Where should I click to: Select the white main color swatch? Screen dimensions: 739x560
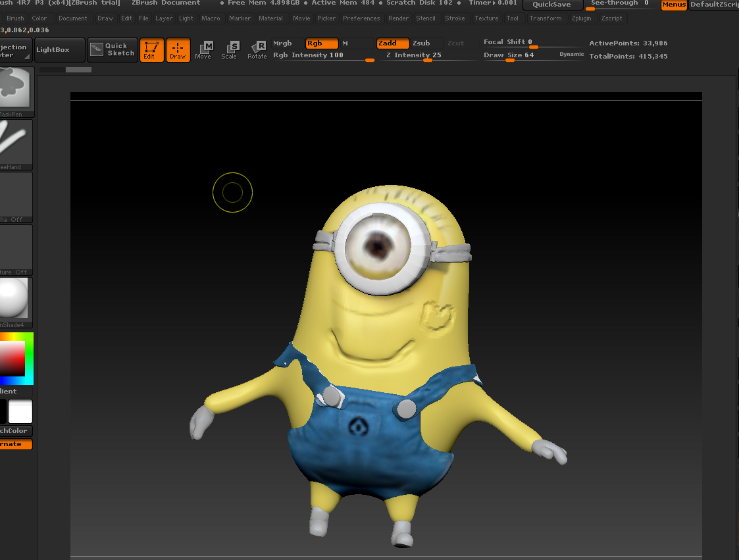click(x=20, y=411)
